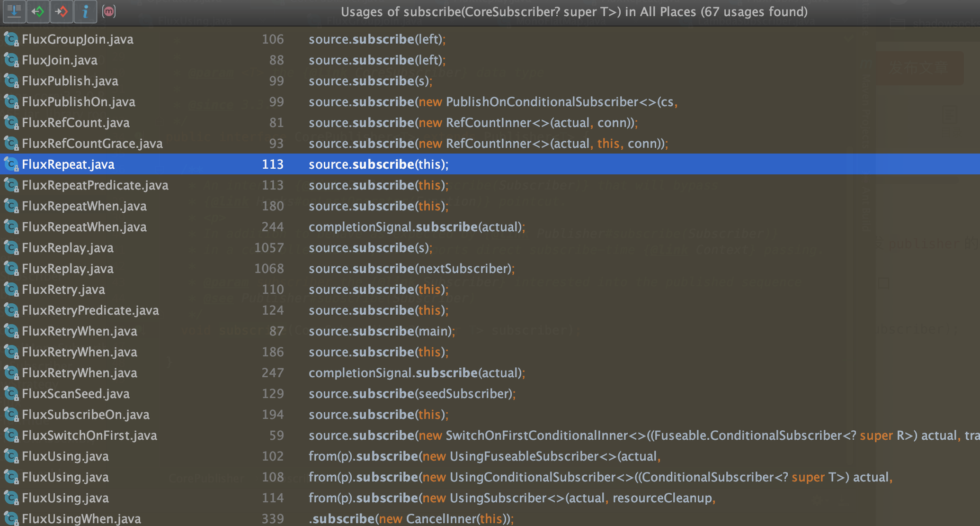This screenshot has height=526, width=980.
Task: Select FluxRefCount.java file name
Action: point(76,123)
